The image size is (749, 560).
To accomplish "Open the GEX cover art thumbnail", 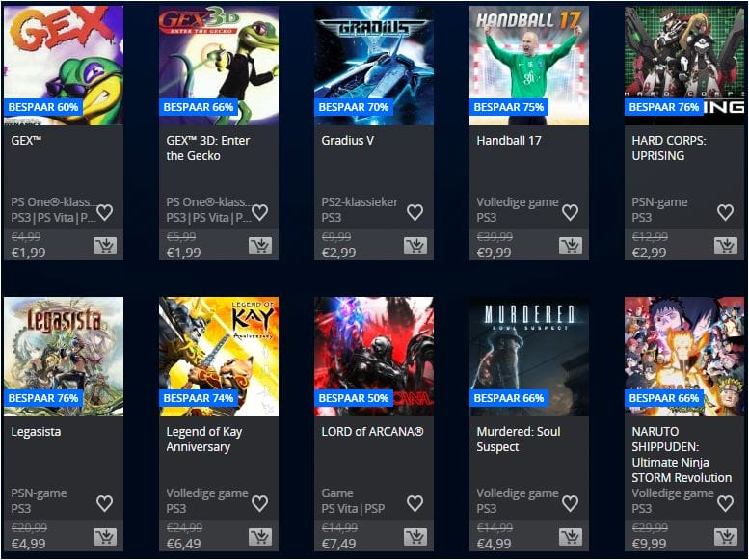I will point(64,66).
